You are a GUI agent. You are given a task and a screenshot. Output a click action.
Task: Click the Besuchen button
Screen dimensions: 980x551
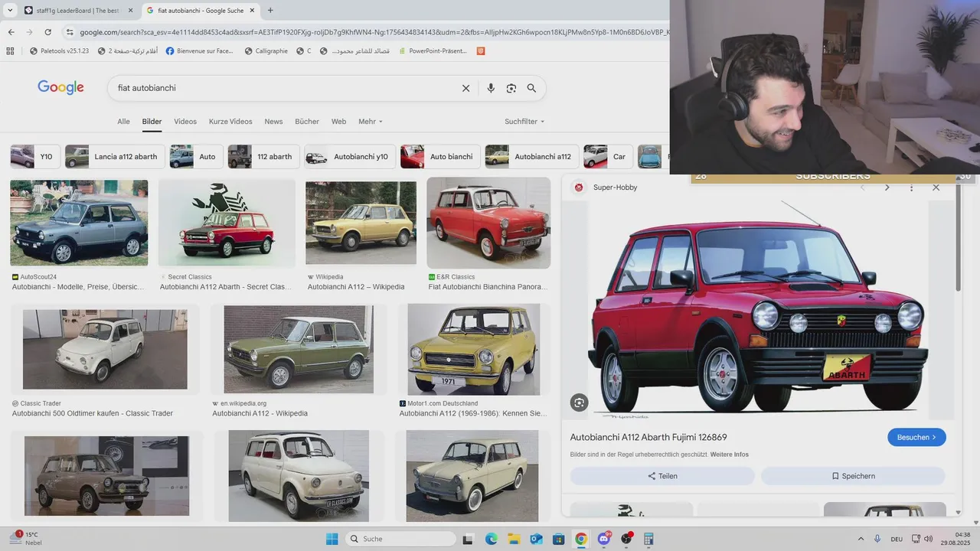pos(916,437)
